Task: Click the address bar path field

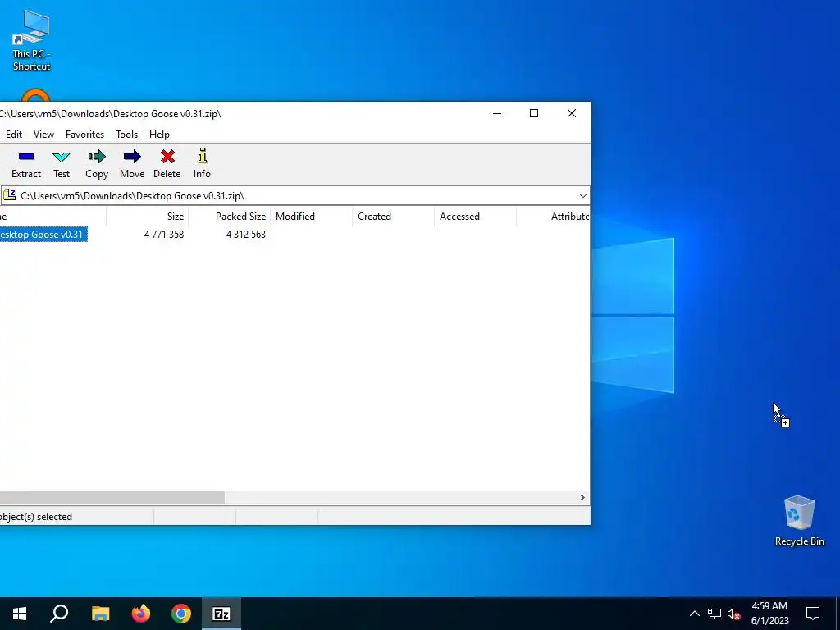Action: (294, 195)
